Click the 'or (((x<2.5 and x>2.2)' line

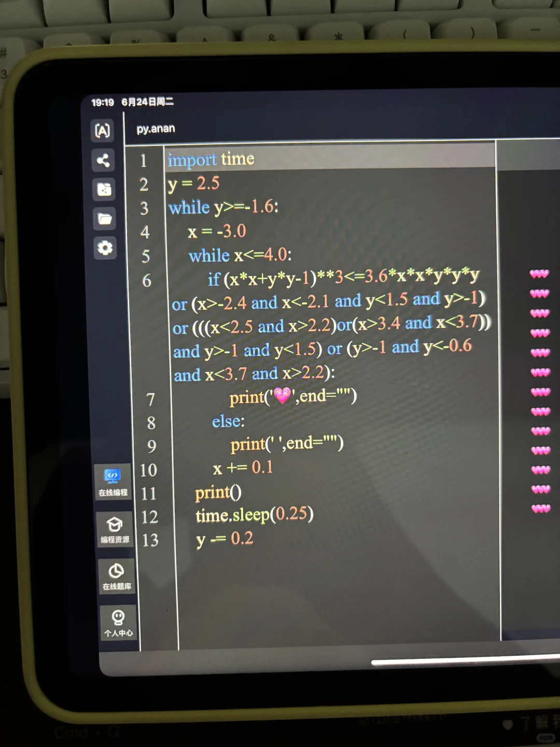(x=331, y=325)
